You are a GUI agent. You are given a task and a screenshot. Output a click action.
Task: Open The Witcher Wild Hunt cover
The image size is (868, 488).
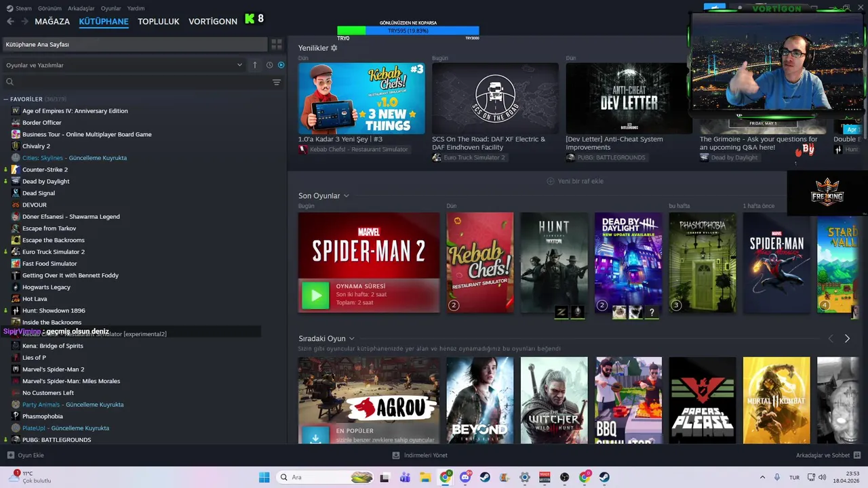554,401
